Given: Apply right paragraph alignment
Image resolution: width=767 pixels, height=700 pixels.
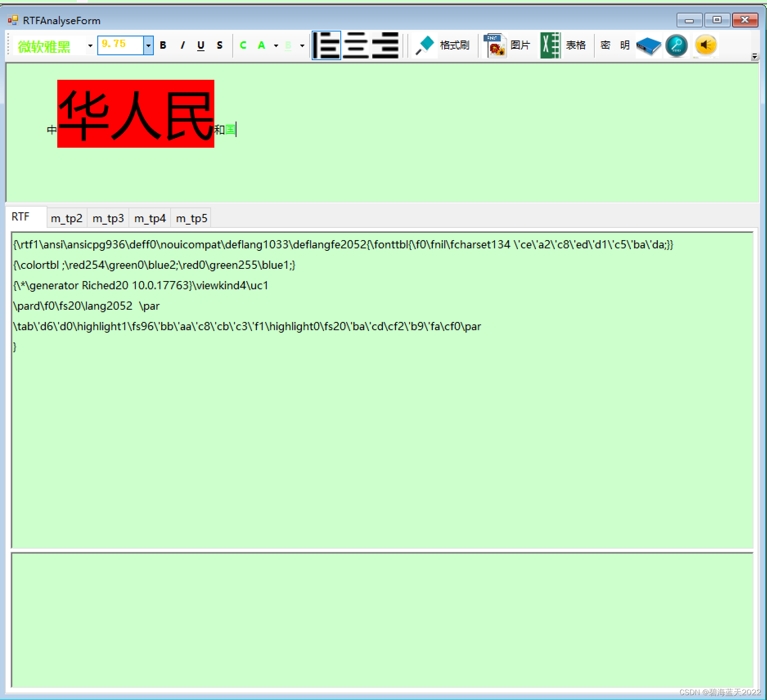Looking at the screenshot, I should click(x=385, y=45).
